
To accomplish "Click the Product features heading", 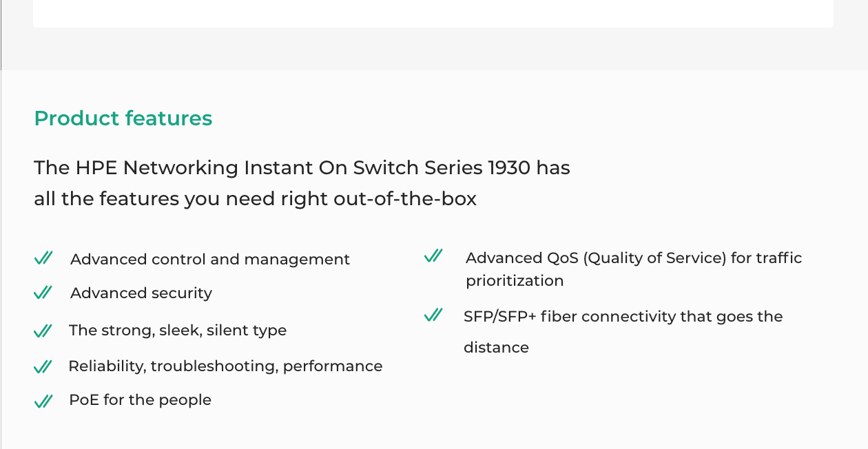I will pyautogui.click(x=123, y=118).
